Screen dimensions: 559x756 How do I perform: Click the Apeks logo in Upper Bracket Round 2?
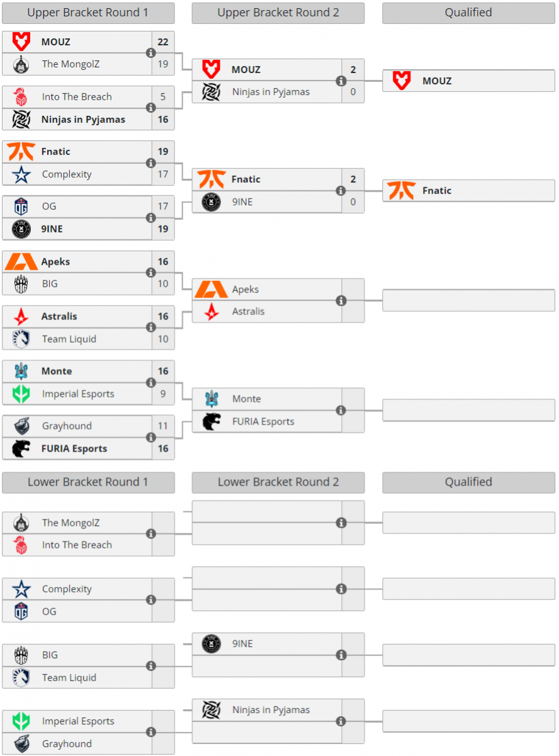(x=212, y=289)
